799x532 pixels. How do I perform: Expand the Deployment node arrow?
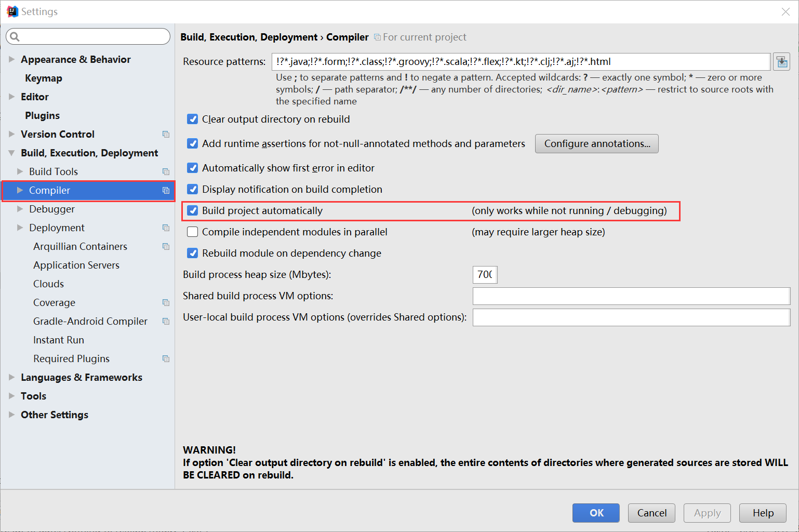pyautogui.click(x=20, y=228)
